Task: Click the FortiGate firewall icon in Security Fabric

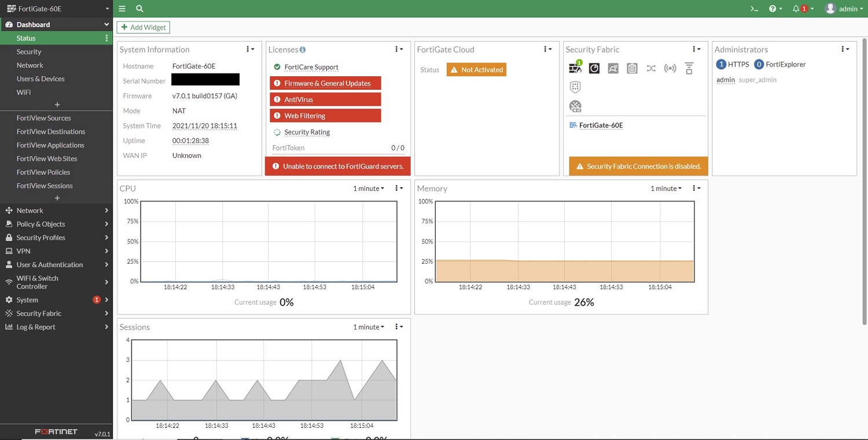Action: [575, 68]
